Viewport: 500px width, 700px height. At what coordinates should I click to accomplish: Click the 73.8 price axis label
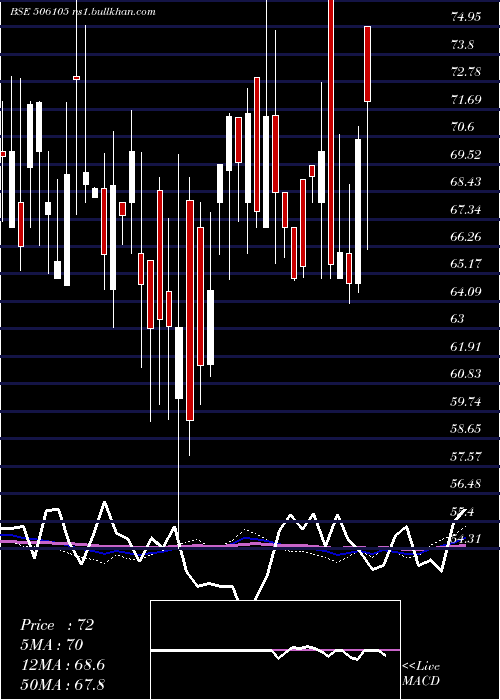pos(463,45)
